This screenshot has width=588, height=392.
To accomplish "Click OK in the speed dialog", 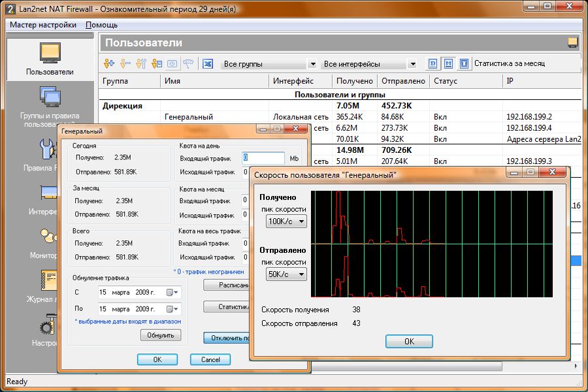I will 409,341.
